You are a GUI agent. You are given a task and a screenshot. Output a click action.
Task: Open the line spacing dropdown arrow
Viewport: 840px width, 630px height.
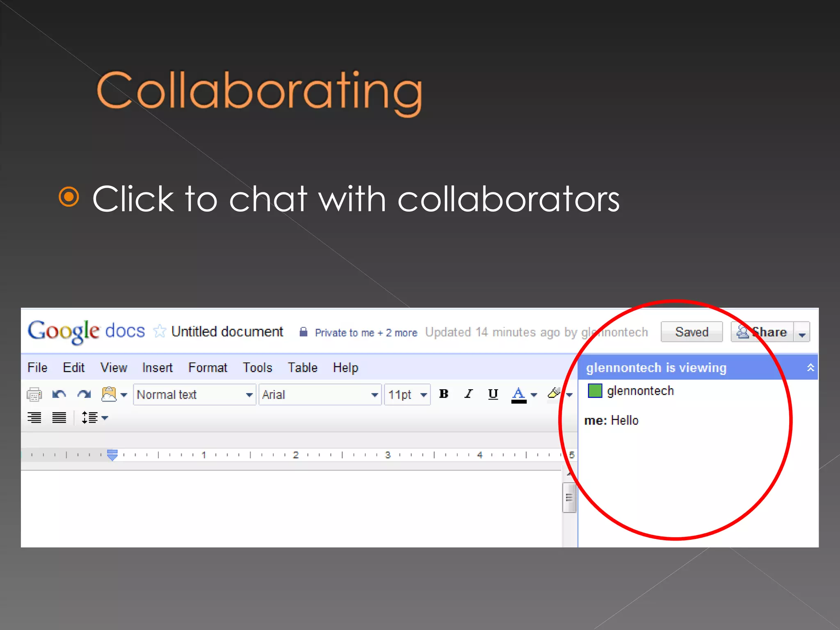[x=105, y=418]
